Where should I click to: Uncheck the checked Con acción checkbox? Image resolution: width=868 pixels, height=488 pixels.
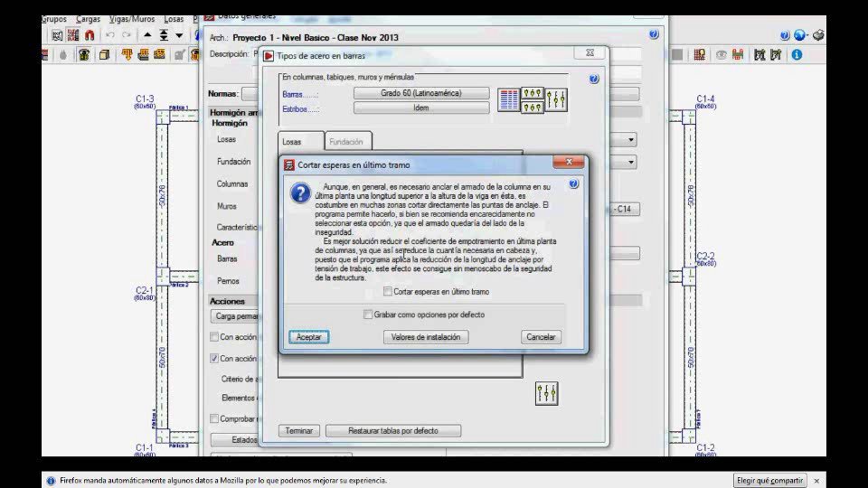pos(214,358)
